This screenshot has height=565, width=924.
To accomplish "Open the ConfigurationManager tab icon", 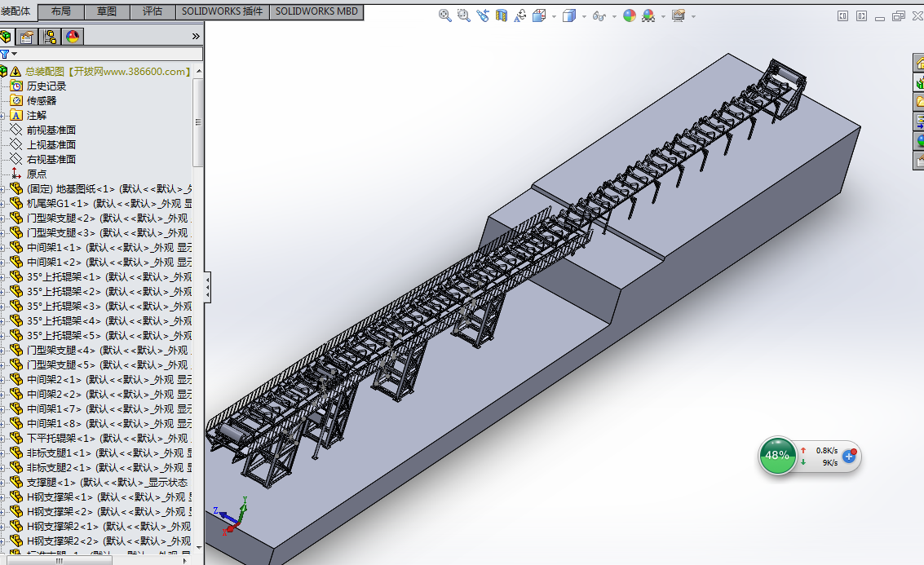I will point(51,37).
